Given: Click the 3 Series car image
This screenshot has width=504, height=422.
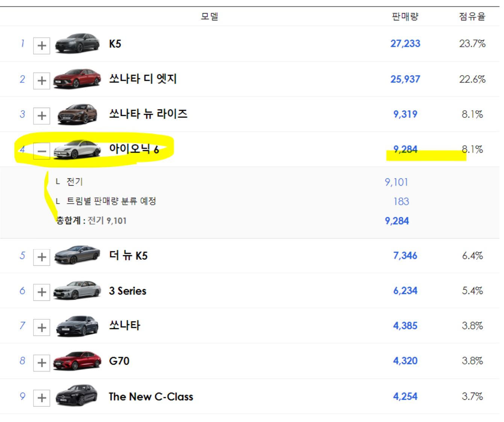Looking at the screenshot, I should coord(77,290).
